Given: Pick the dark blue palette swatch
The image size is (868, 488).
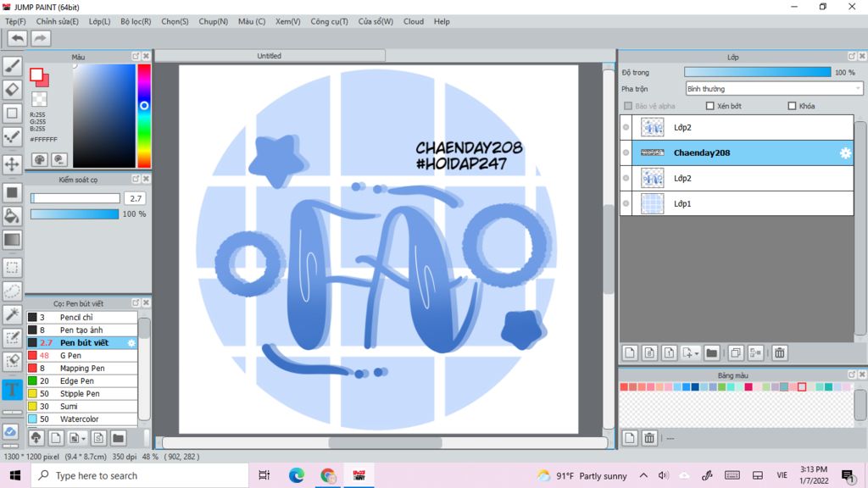Looking at the screenshot, I should [x=695, y=386].
